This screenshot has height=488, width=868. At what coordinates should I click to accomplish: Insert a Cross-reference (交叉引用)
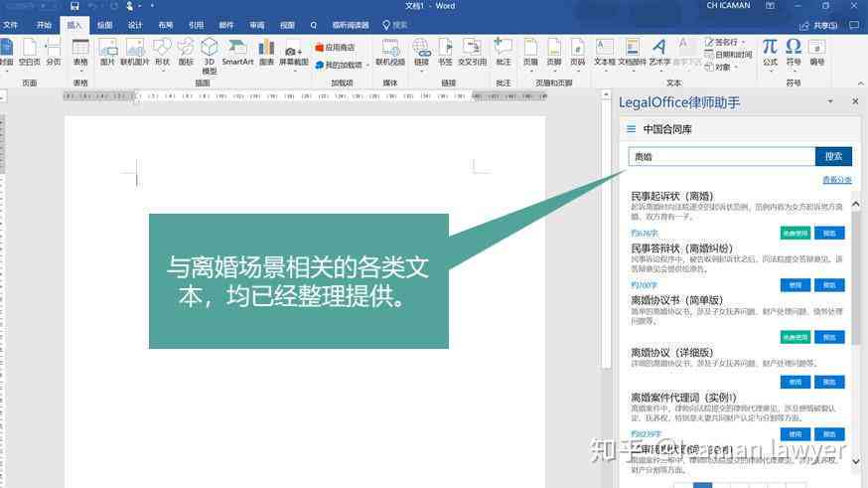472,54
